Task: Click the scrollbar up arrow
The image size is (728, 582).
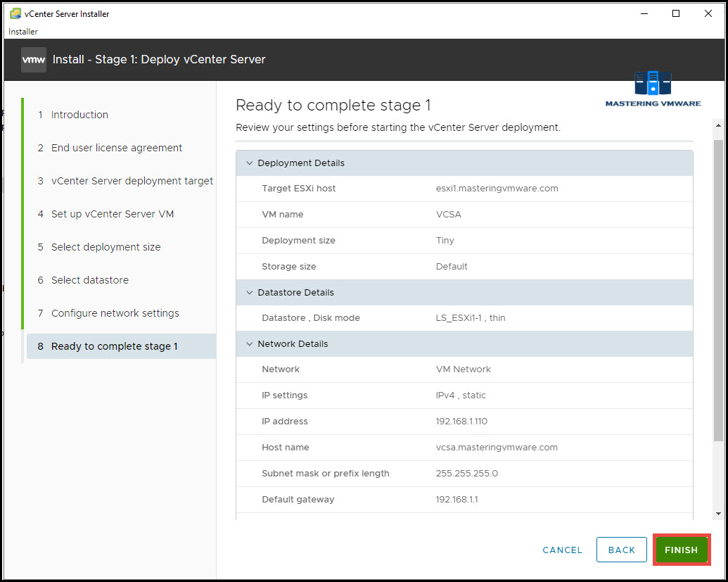Action: (718, 125)
